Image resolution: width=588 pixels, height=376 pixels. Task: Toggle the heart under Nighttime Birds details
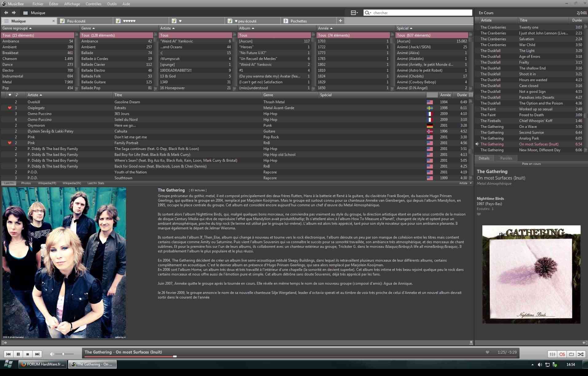click(x=479, y=214)
